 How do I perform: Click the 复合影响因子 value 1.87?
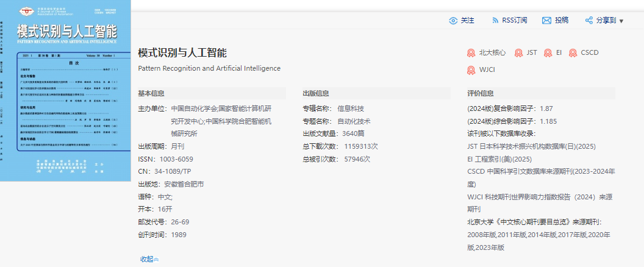point(546,109)
